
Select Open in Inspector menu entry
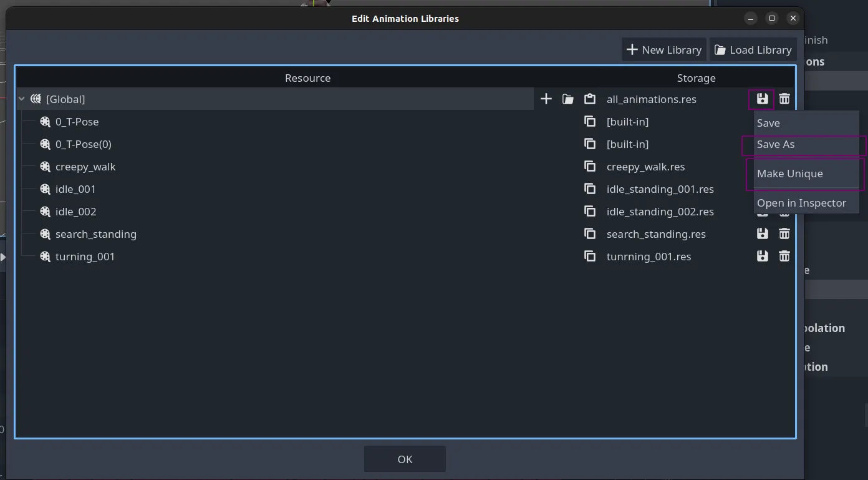click(x=801, y=203)
